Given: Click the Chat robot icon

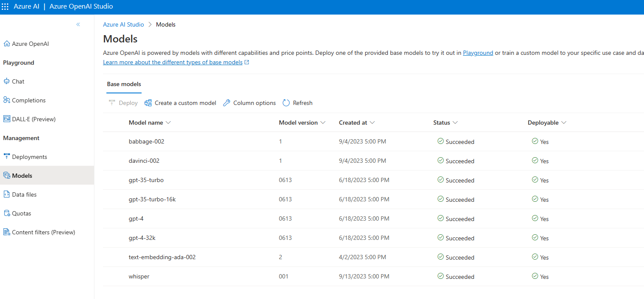Looking at the screenshot, I should 6,81.
